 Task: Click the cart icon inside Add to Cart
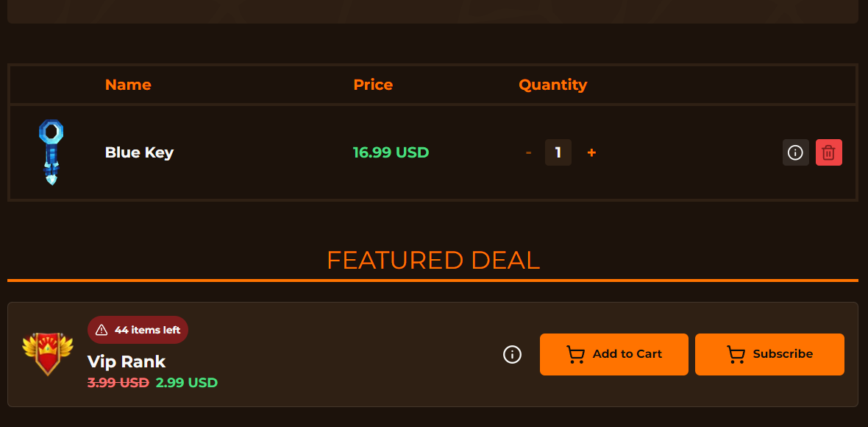click(x=575, y=354)
